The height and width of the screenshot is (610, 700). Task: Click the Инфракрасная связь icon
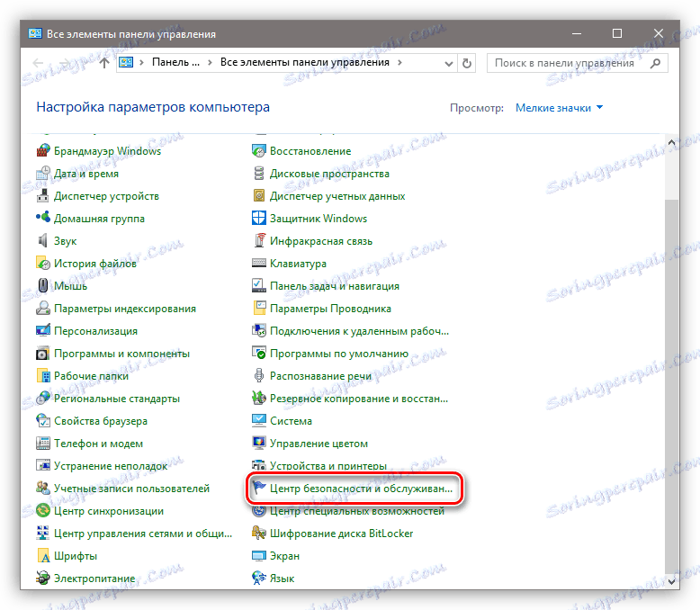click(x=259, y=241)
